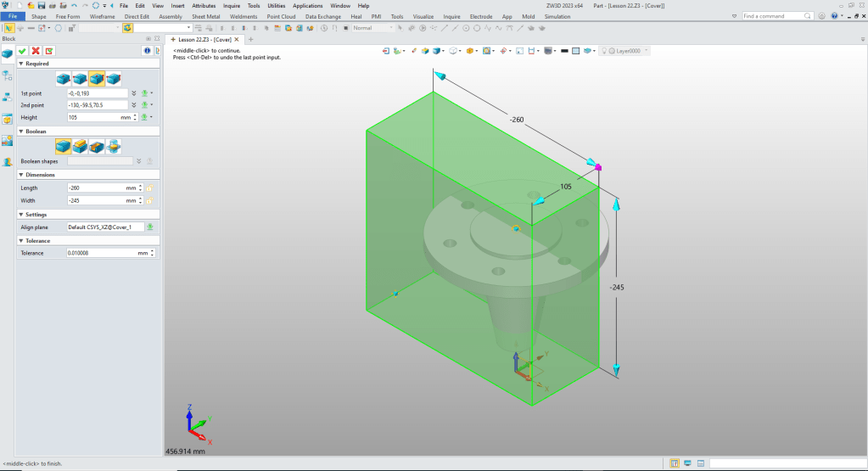Open the block info help icon
The width and height of the screenshot is (868, 471).
click(x=145, y=51)
